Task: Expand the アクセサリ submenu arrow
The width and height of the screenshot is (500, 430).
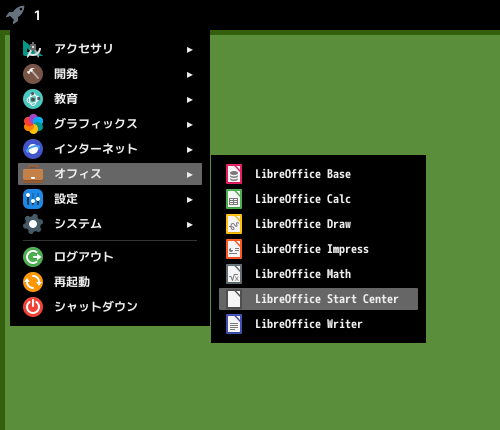Action: click(x=190, y=50)
